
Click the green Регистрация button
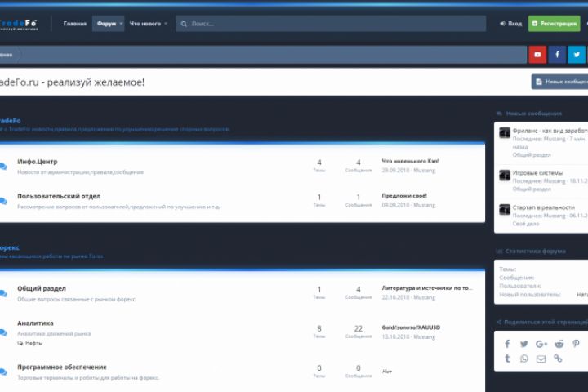click(x=554, y=24)
